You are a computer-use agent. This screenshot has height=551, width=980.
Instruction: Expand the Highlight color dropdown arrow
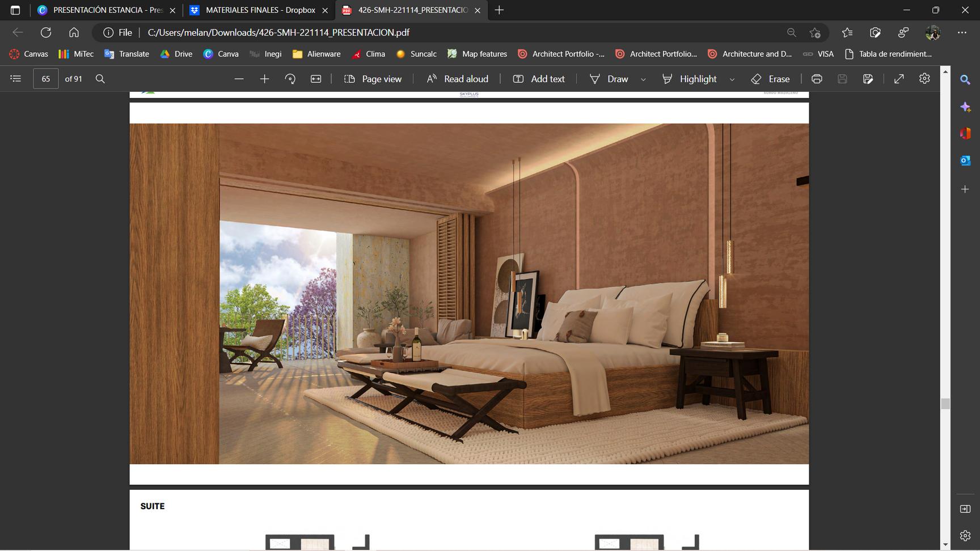coord(732,79)
